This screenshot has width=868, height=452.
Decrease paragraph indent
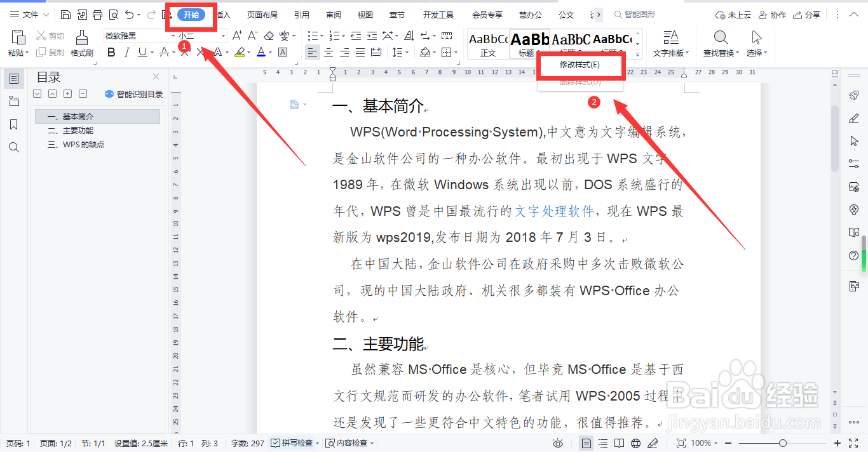tap(355, 36)
